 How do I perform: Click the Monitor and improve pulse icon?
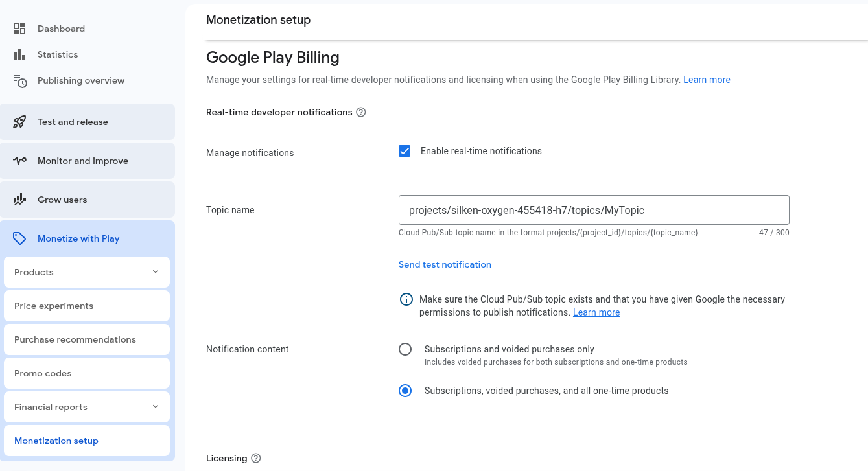19,161
